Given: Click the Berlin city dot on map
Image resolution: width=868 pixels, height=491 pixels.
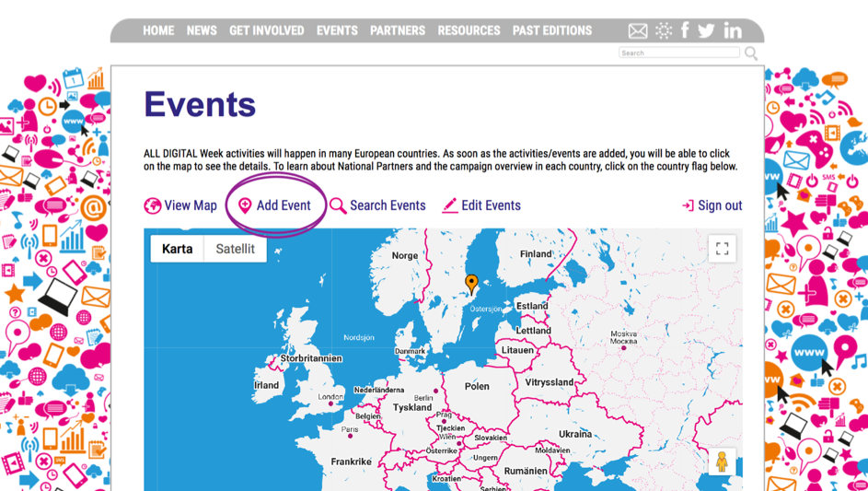Looking at the screenshot, I should pyautogui.click(x=435, y=392).
